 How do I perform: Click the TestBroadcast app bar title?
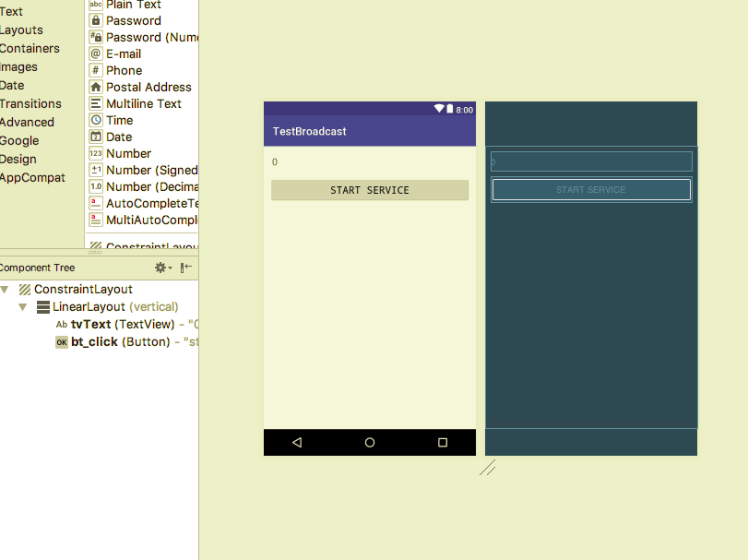pyautogui.click(x=310, y=131)
